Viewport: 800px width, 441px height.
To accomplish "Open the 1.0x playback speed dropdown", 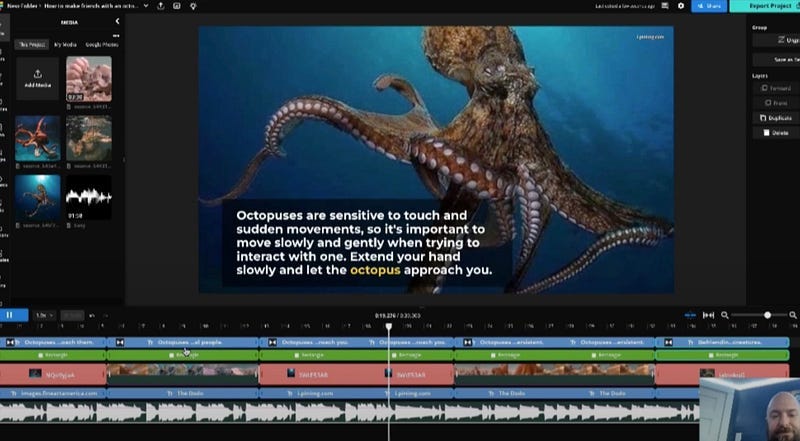I will click(x=44, y=315).
